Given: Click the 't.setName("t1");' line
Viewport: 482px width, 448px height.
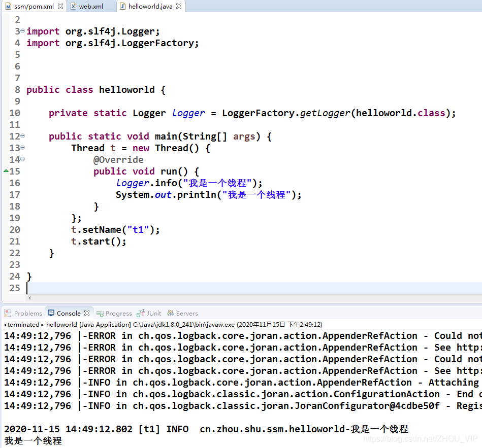Looking at the screenshot, I should pyautogui.click(x=115, y=229).
